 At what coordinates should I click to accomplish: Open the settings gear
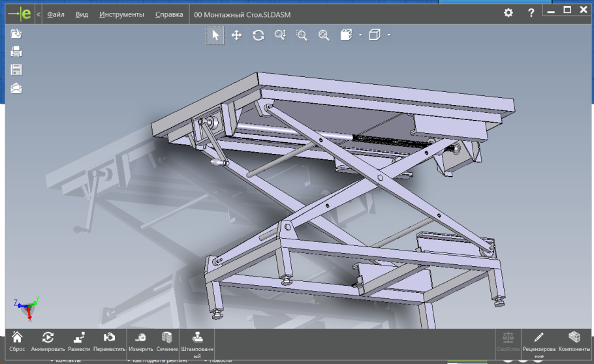pyautogui.click(x=509, y=13)
